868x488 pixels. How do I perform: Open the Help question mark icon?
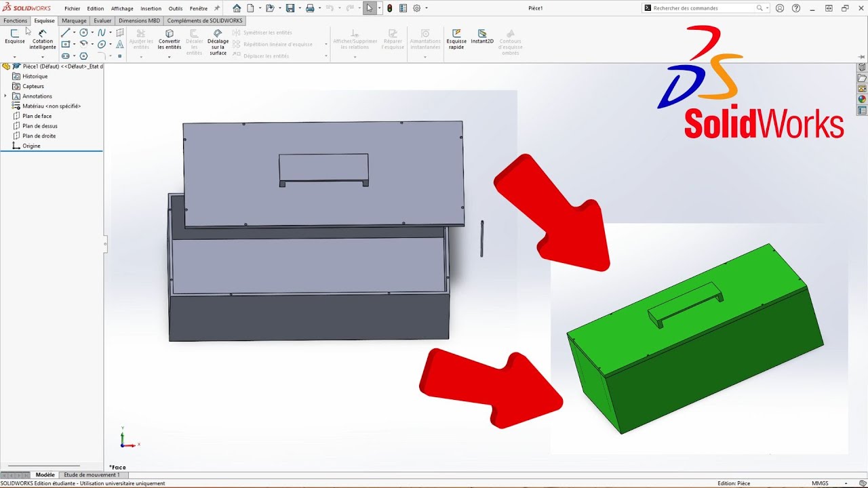pos(796,8)
